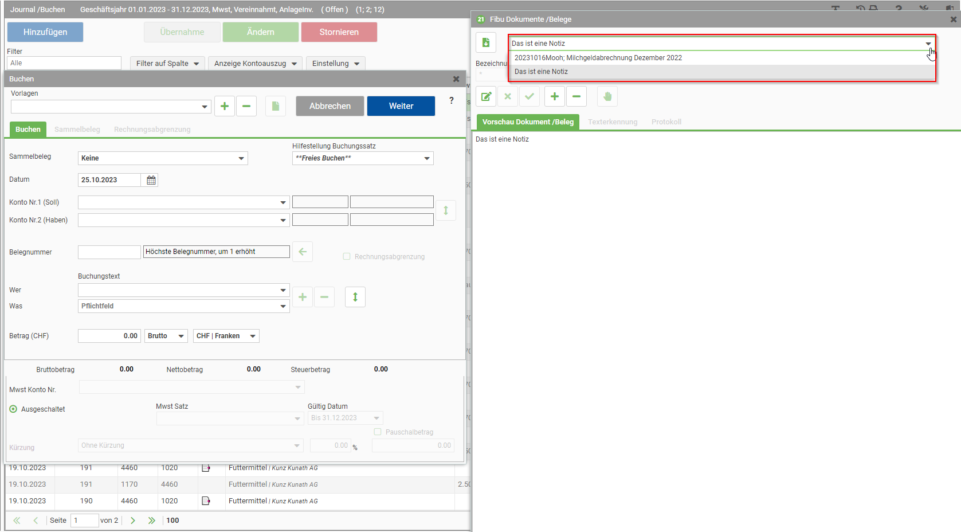Open the Wer dropdown
Viewport: 961px width, 532px height.
click(x=283, y=290)
